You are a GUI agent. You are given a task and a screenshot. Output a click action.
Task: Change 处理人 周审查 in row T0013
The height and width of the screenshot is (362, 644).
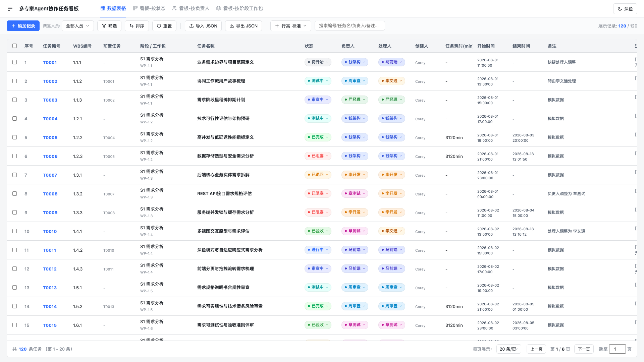click(392, 287)
